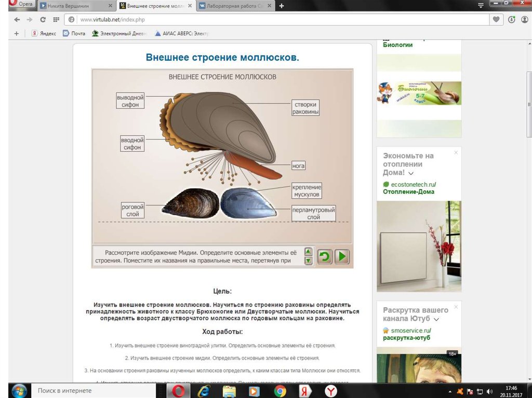Reload the page with the refresh icon
The image size is (532, 398).
point(43,20)
